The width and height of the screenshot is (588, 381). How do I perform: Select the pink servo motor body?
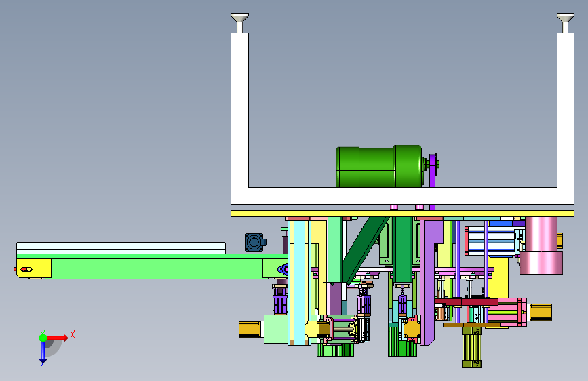(x=507, y=312)
